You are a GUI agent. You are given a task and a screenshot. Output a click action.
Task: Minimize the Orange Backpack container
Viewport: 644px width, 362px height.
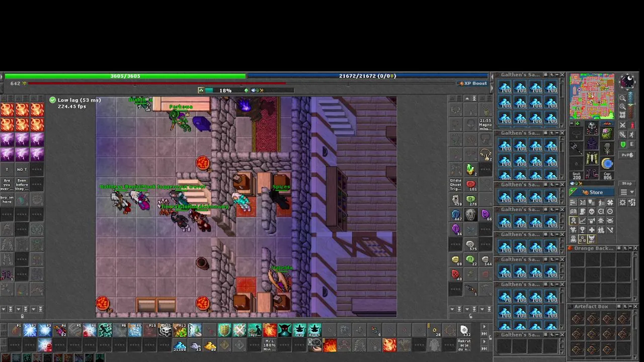(x=629, y=248)
